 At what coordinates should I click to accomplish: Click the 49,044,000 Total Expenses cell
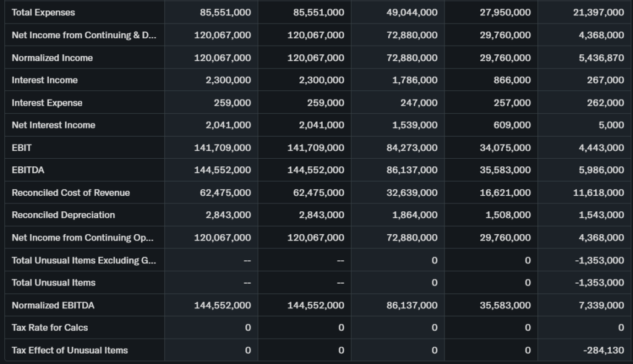point(412,12)
